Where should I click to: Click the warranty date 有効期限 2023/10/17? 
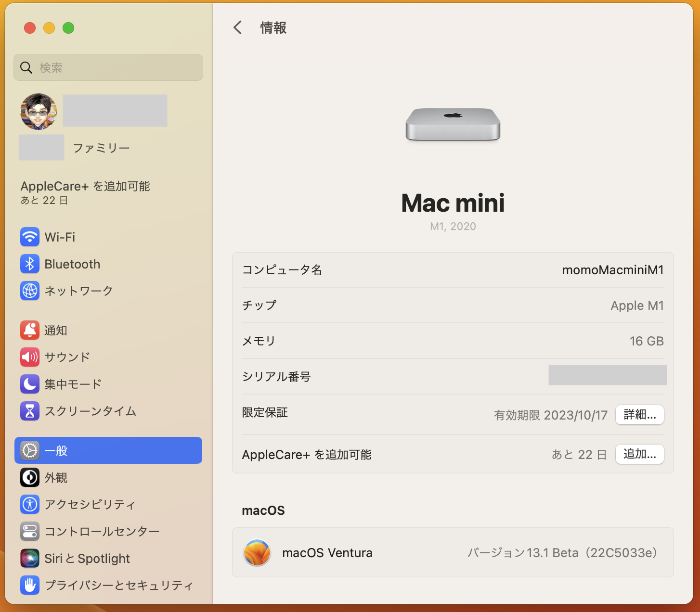tap(551, 415)
